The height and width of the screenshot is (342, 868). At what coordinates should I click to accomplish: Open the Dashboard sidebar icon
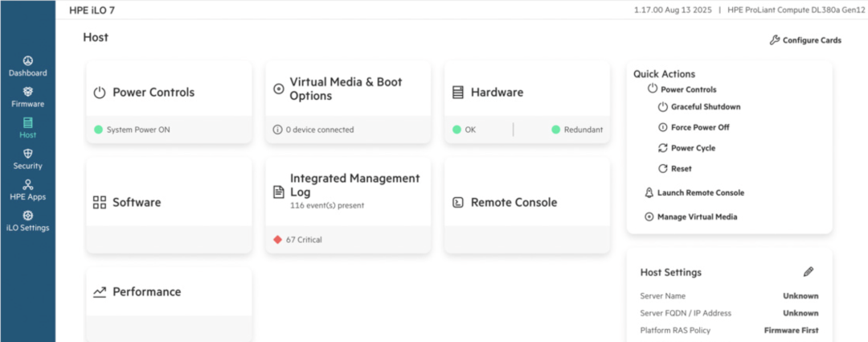(x=27, y=60)
